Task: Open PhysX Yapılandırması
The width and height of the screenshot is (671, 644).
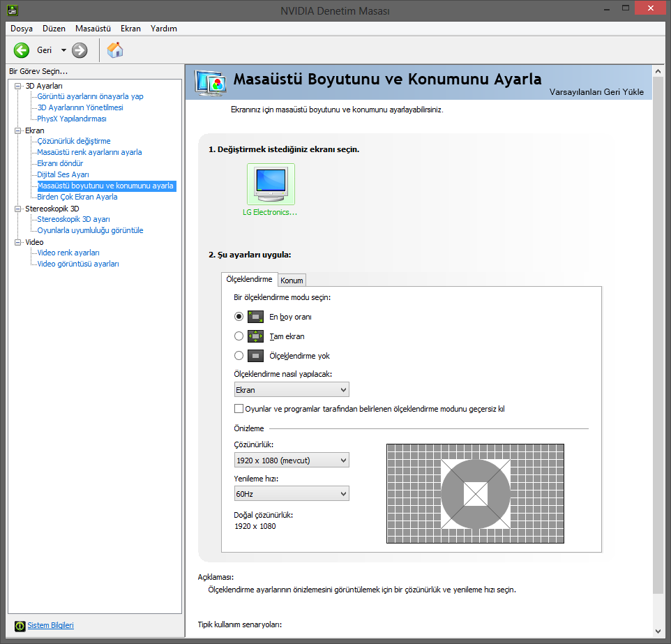Action: click(71, 119)
